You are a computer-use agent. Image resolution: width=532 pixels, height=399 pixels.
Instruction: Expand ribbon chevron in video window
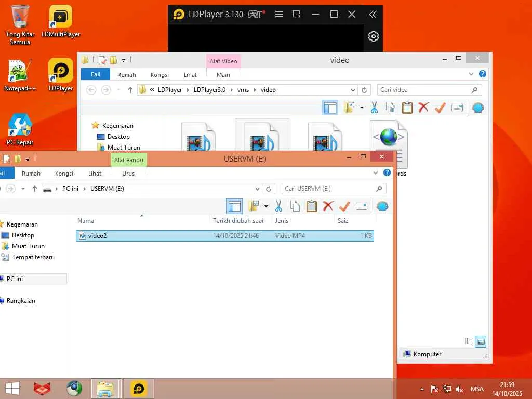pyautogui.click(x=471, y=74)
